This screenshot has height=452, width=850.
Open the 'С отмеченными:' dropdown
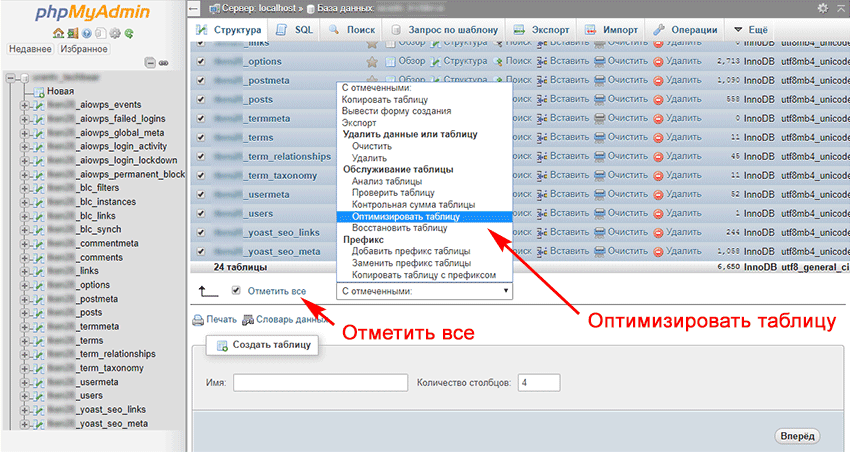pos(424,291)
